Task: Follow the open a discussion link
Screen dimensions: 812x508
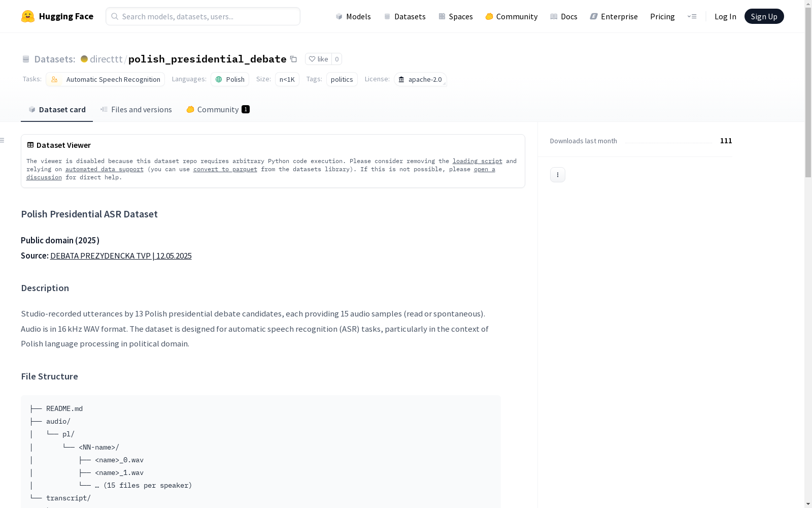Action: [x=485, y=169]
